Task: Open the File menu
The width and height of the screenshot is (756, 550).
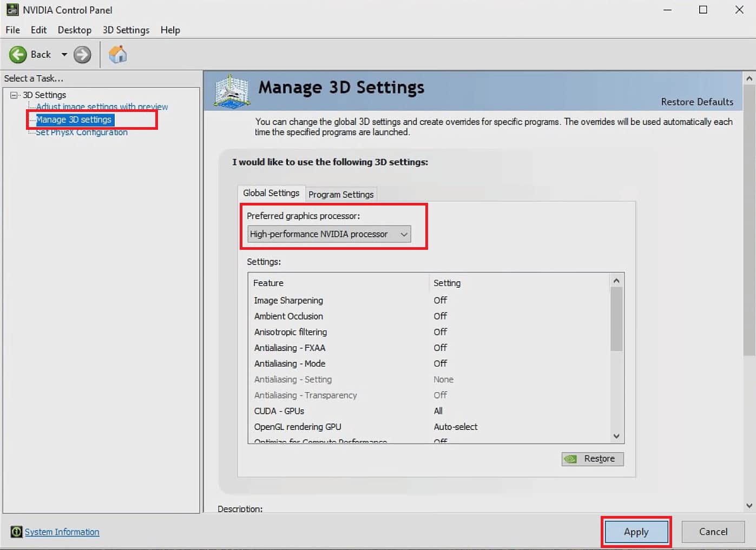Action: point(12,30)
